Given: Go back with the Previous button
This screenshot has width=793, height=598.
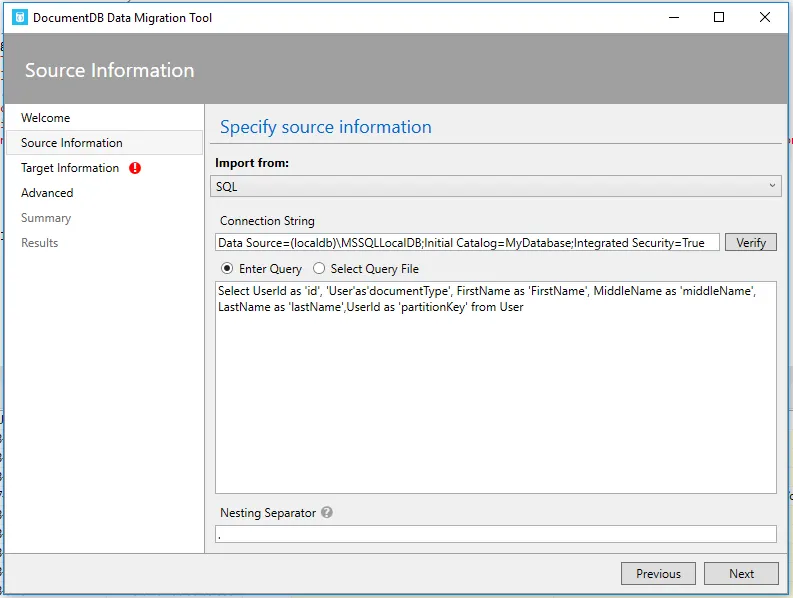Looking at the screenshot, I should point(658,574).
